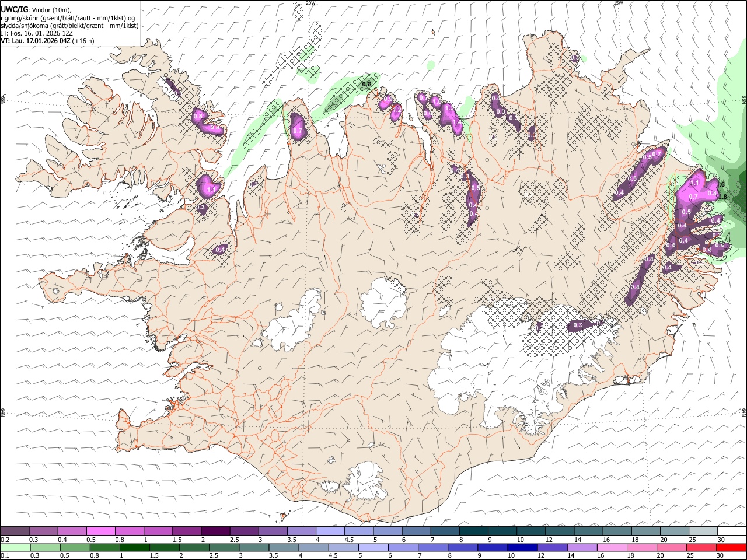
Task: Pick the pale grey 25–30 swatch in upper scale
Action: pos(703,531)
